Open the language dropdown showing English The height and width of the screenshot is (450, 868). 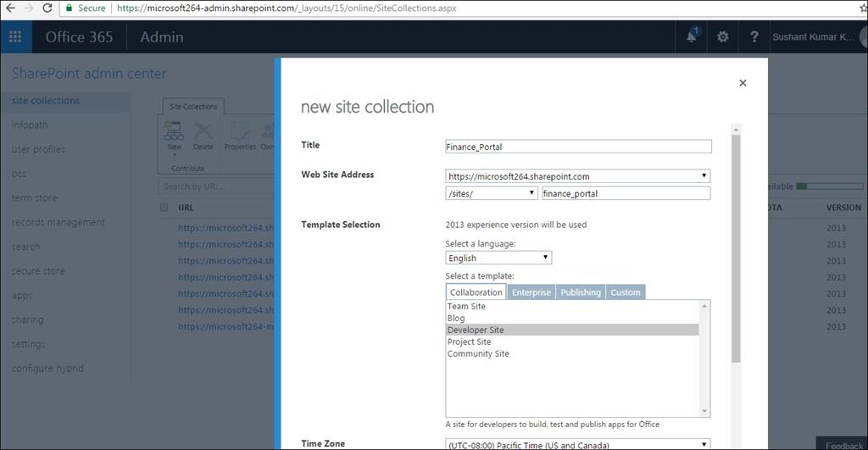pos(498,258)
